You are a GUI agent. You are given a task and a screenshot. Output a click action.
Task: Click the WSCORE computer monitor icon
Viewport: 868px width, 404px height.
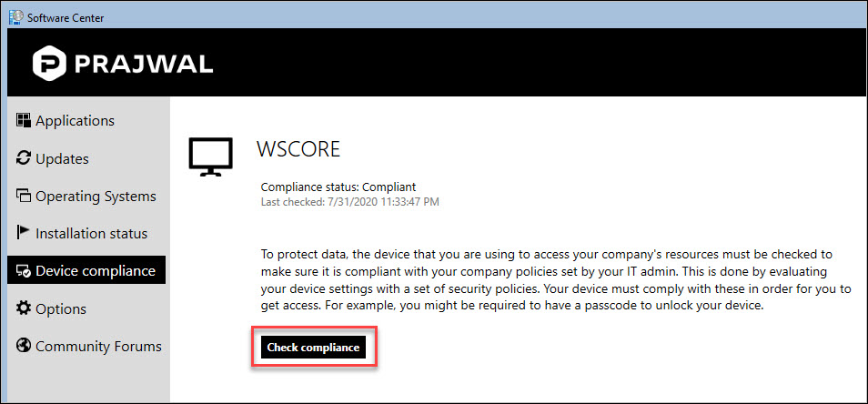210,157
